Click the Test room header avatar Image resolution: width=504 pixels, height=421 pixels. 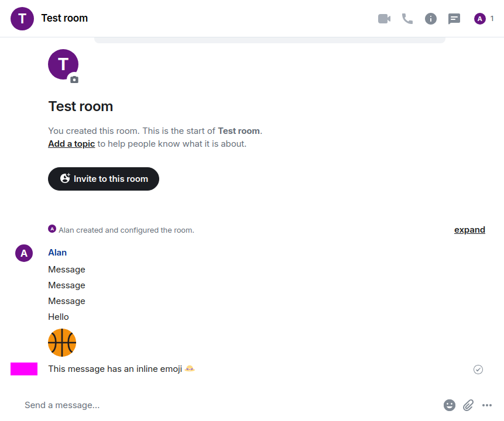(22, 19)
